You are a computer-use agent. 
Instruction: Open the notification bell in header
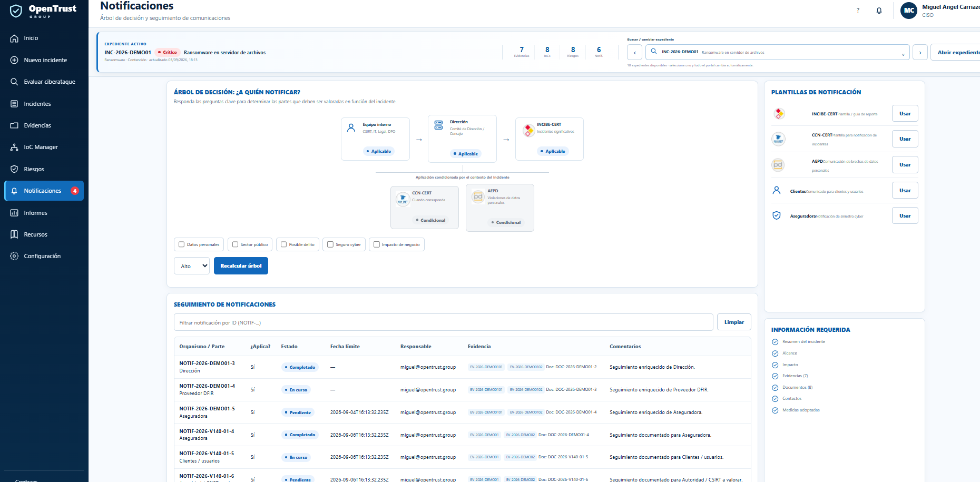[x=879, y=11]
